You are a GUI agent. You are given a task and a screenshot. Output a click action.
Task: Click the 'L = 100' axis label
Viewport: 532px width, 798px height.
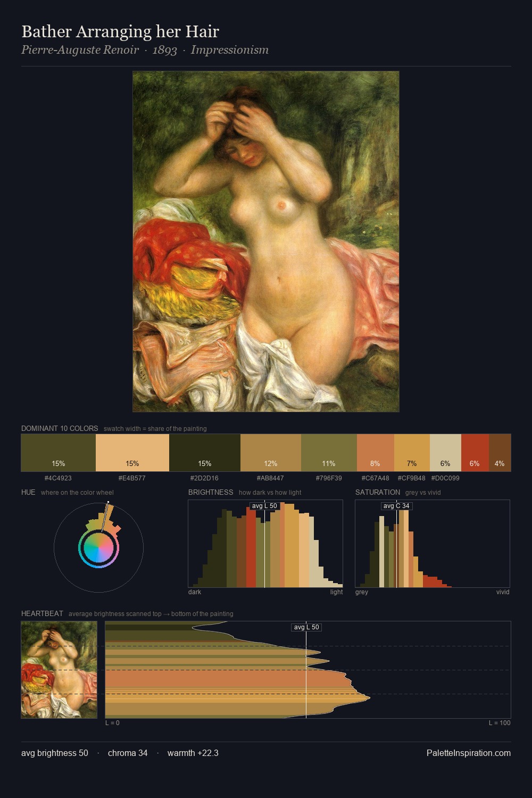[x=500, y=723]
